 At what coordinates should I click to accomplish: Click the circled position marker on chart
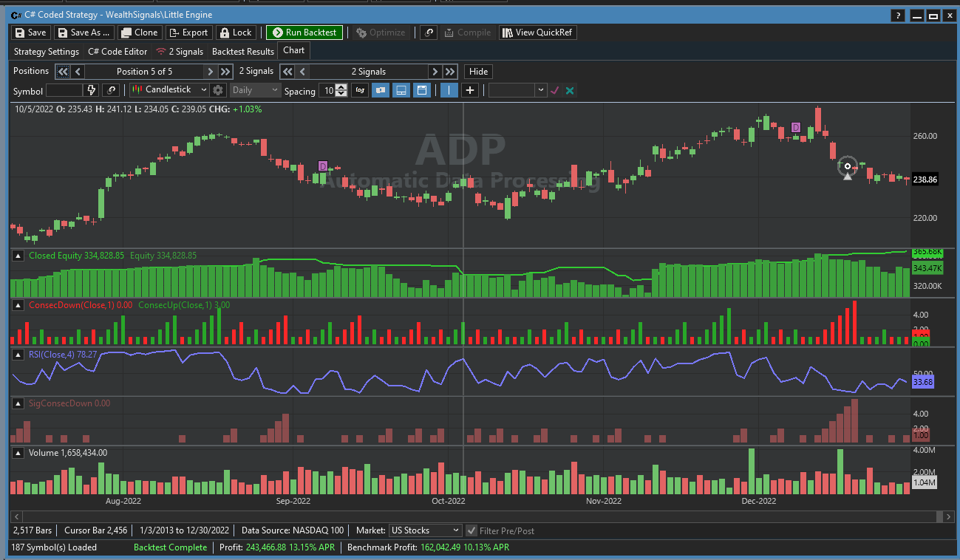[x=848, y=166]
